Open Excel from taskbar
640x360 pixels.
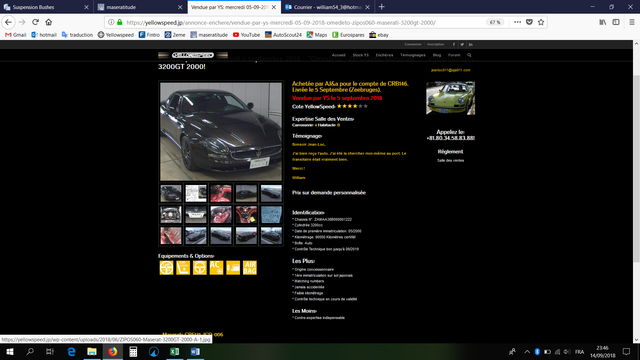click(x=175, y=351)
